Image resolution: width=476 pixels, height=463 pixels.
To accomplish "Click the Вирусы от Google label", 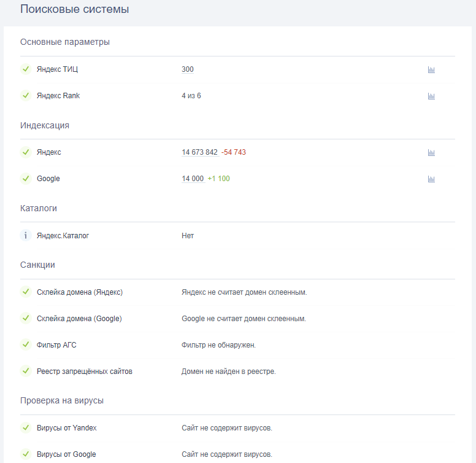I will pos(66,454).
